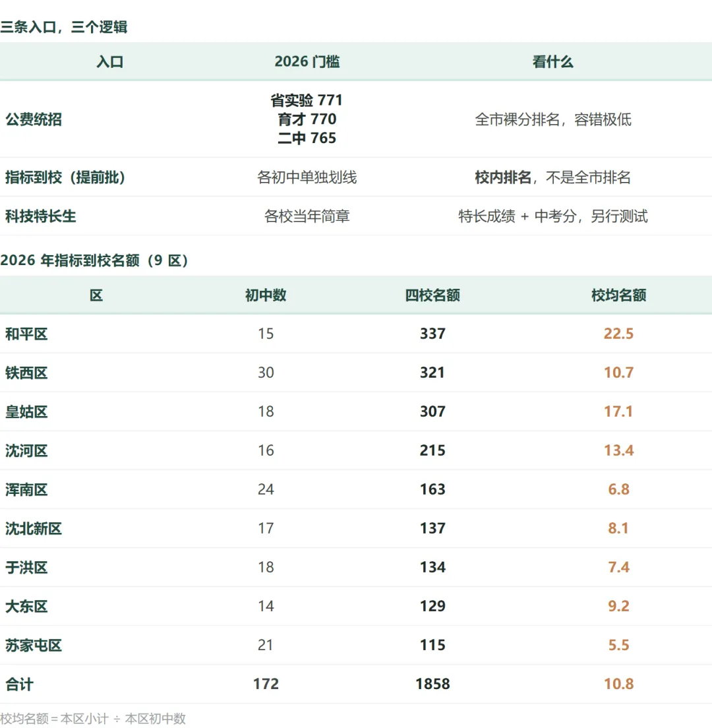Click the 校内排名,不是全市排名 cell

[x=553, y=177]
